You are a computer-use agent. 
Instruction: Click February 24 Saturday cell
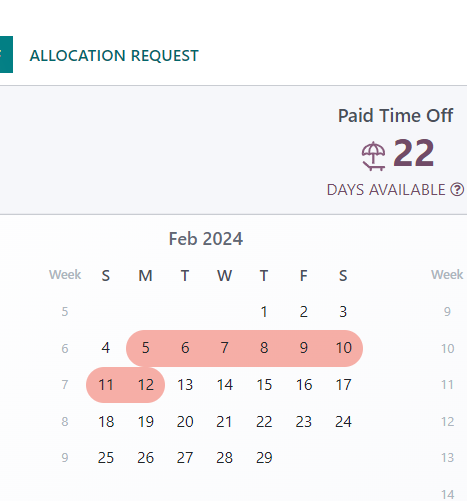(x=343, y=422)
